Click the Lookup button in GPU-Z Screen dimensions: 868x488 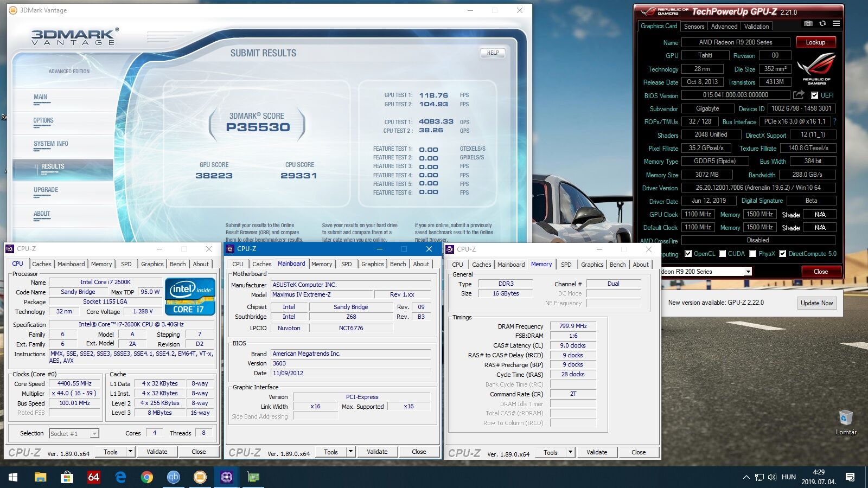(815, 42)
